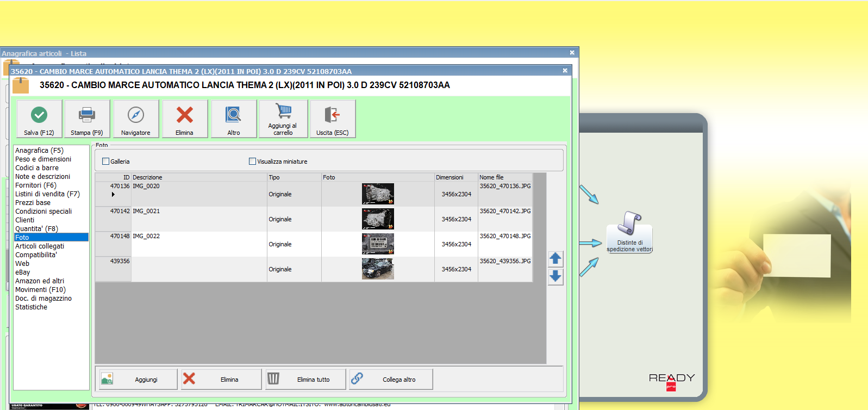Click IMG_0021 description cell
Image resolution: width=868 pixels, height=410 pixels.
[199, 219]
